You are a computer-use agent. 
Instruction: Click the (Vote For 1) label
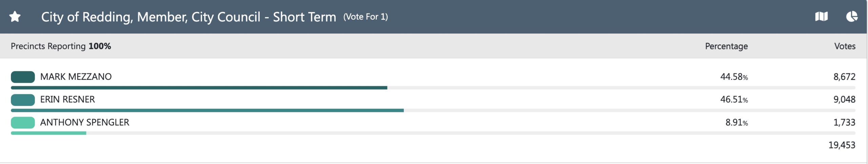[x=366, y=17]
